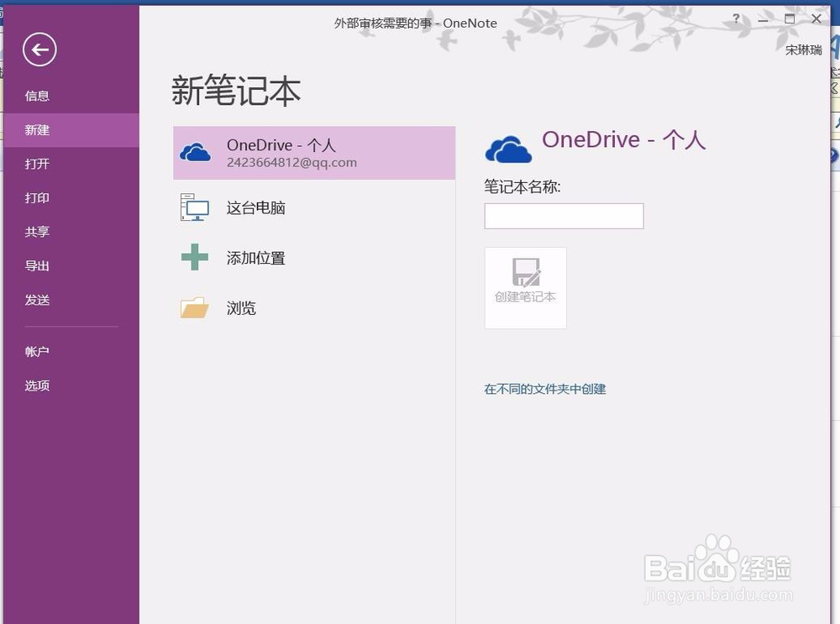
Task: Select 导出 in the sidebar
Action: [x=37, y=266]
